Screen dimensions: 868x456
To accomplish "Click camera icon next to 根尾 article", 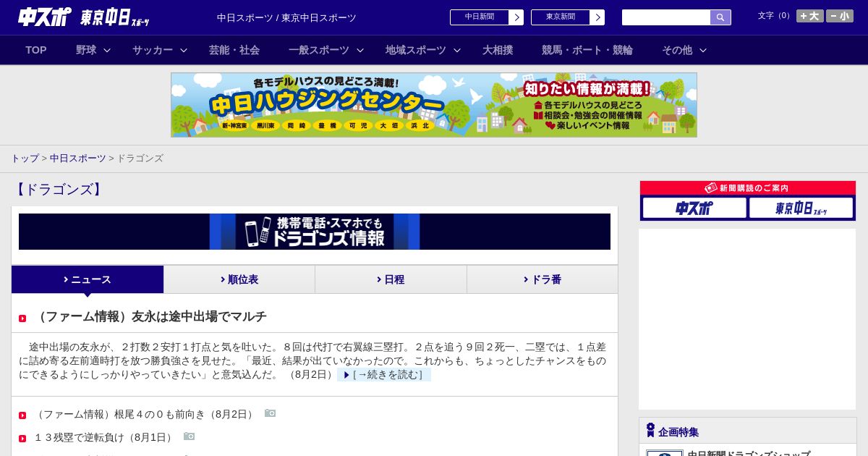I will (270, 413).
